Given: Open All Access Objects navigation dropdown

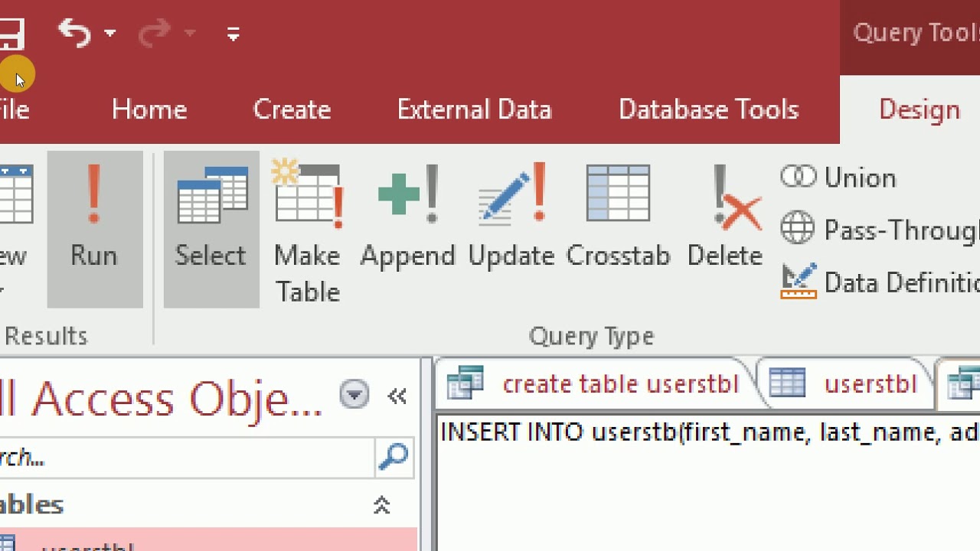Looking at the screenshot, I should click(x=354, y=395).
